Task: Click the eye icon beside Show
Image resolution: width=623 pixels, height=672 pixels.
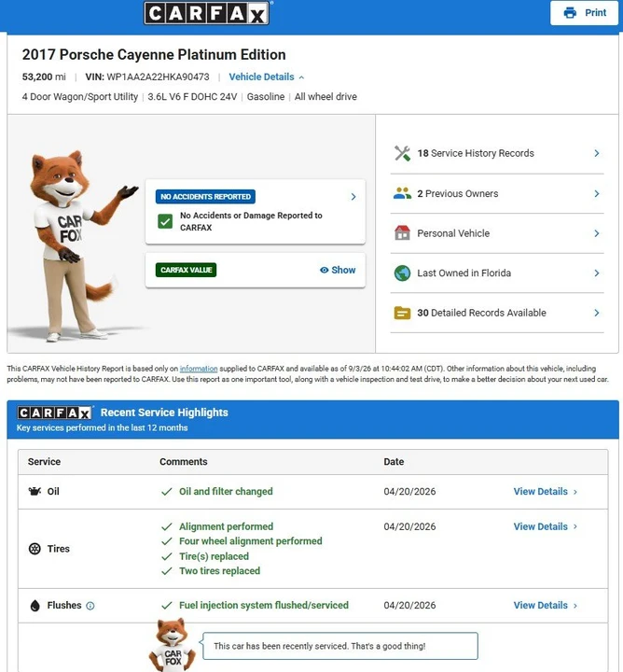Action: point(325,270)
